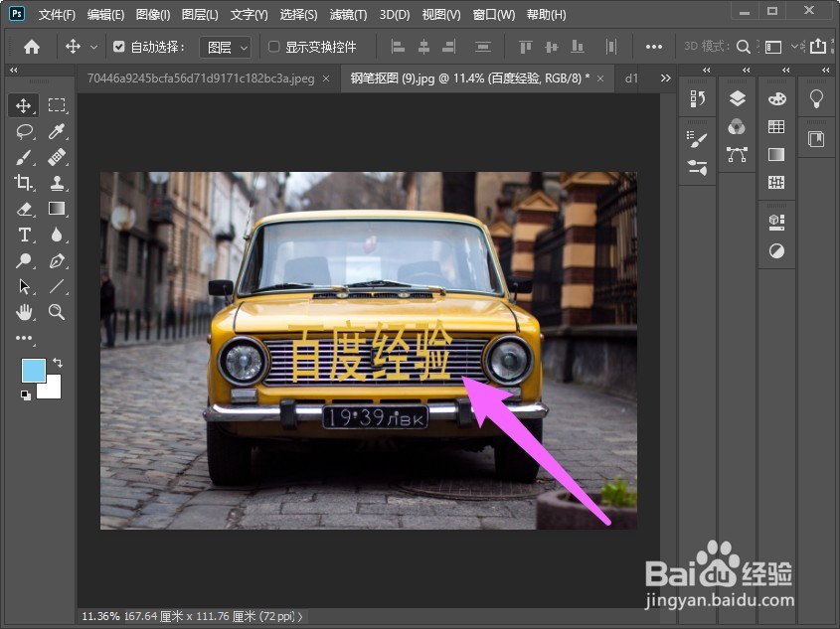
Task: Select the Line tool
Action: 57,286
